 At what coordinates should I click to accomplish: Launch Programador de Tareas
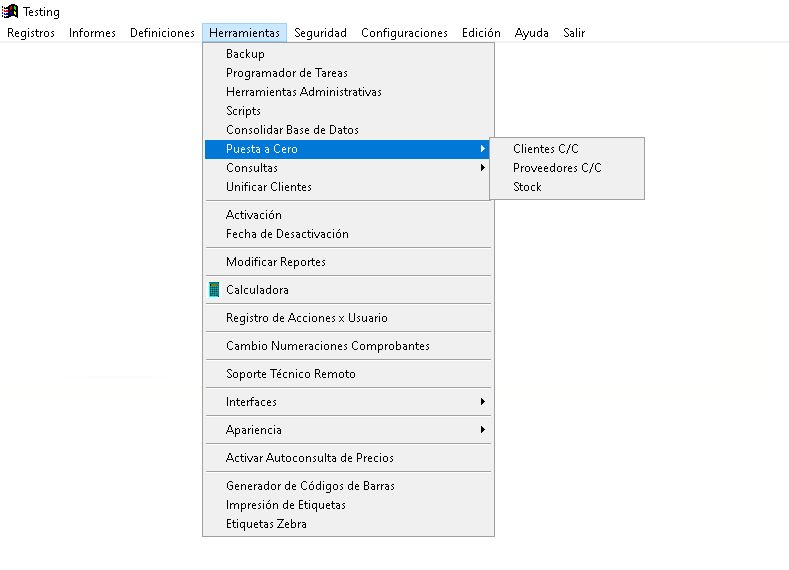(x=287, y=73)
